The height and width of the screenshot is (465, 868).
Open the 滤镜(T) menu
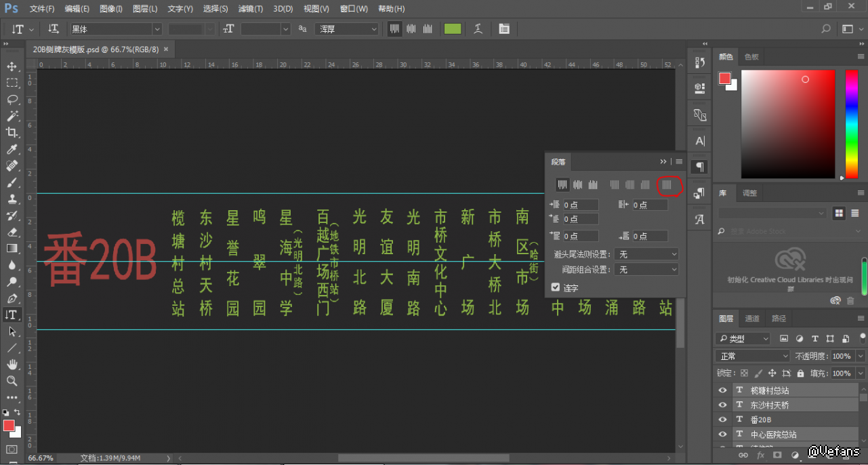[251, 9]
